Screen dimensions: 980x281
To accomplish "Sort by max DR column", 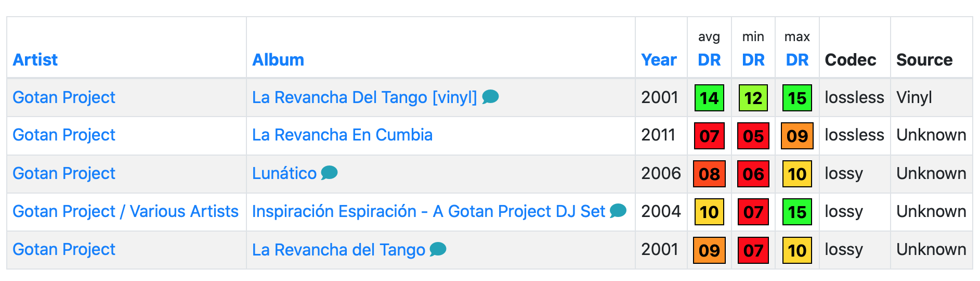I will pyautogui.click(x=797, y=60).
